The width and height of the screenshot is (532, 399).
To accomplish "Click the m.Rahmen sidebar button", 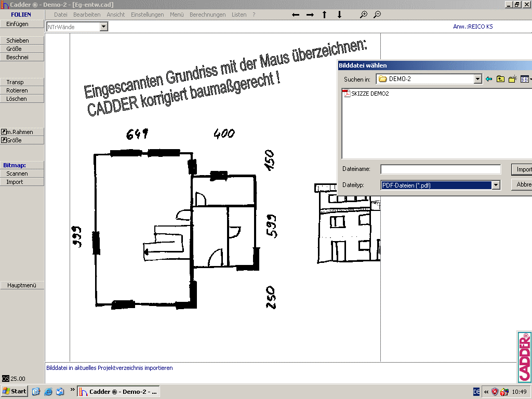I will tap(22, 132).
